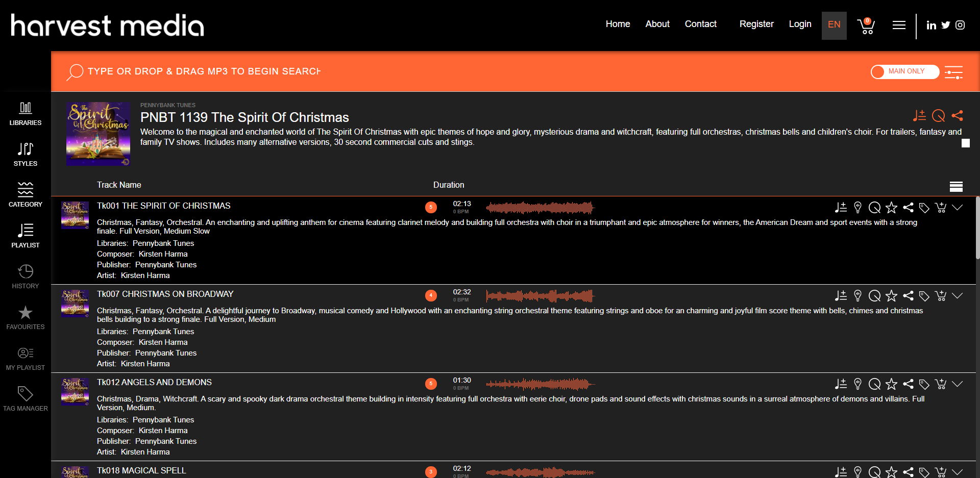This screenshot has height=478, width=980.
Task: Open the Register page
Action: pyautogui.click(x=756, y=24)
